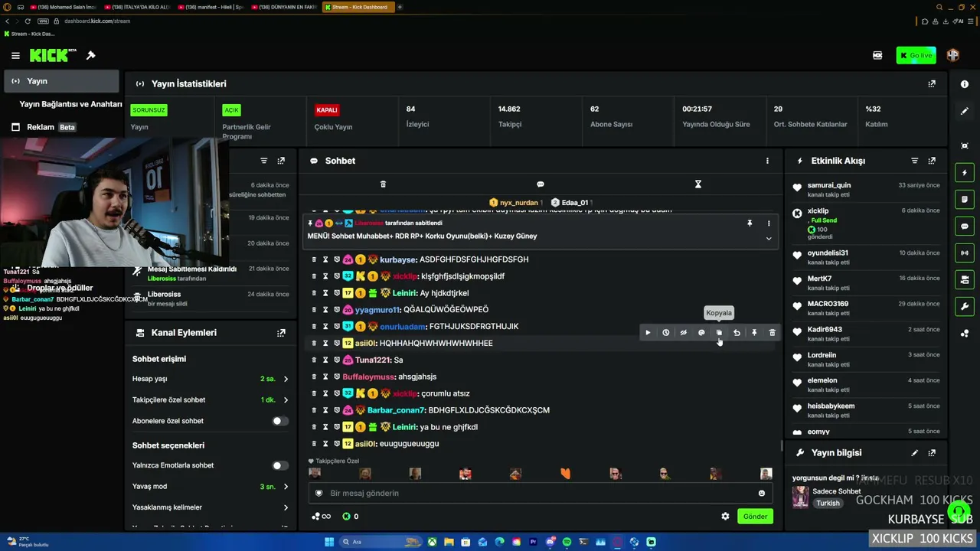
Task: Click the clock icon in message hover toolbar
Action: point(665,333)
